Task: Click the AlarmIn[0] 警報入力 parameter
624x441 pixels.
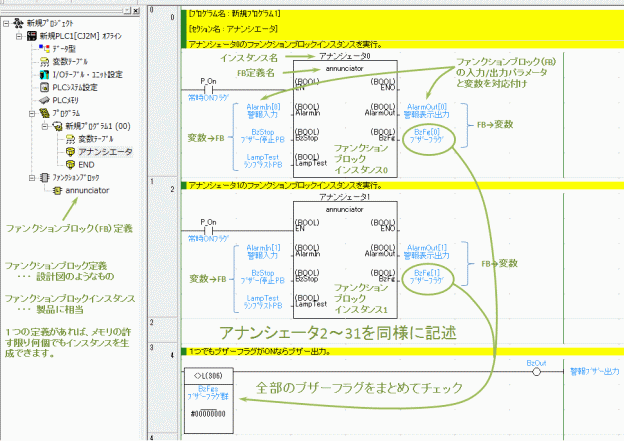Action: [263, 111]
